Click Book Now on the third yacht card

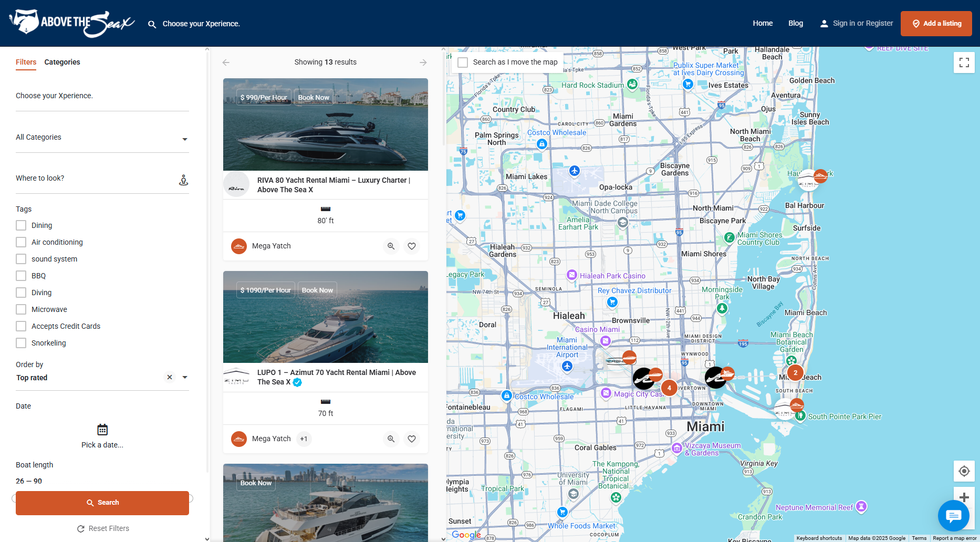(256, 483)
